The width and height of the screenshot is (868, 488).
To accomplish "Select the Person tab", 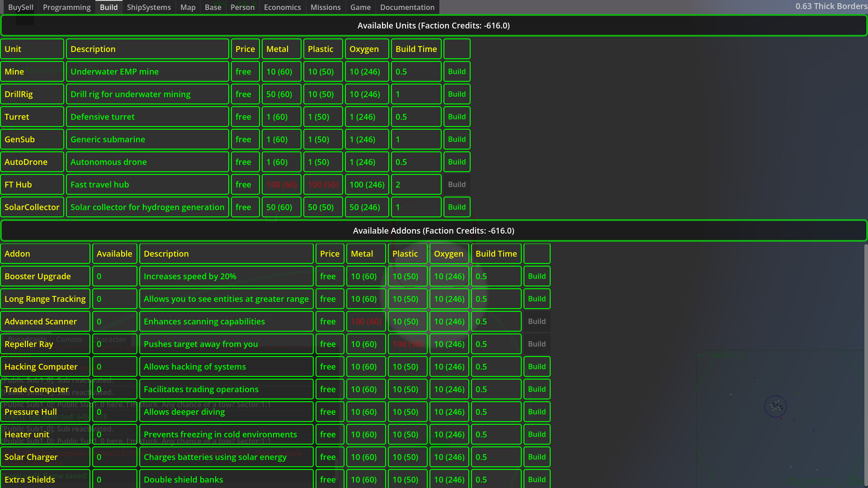I will click(x=243, y=7).
